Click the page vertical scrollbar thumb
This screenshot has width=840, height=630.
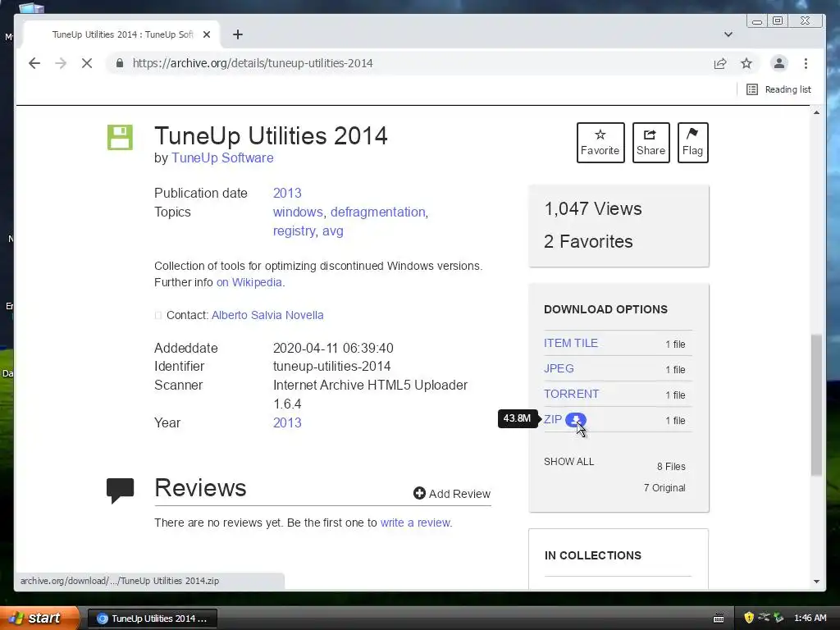point(816,405)
